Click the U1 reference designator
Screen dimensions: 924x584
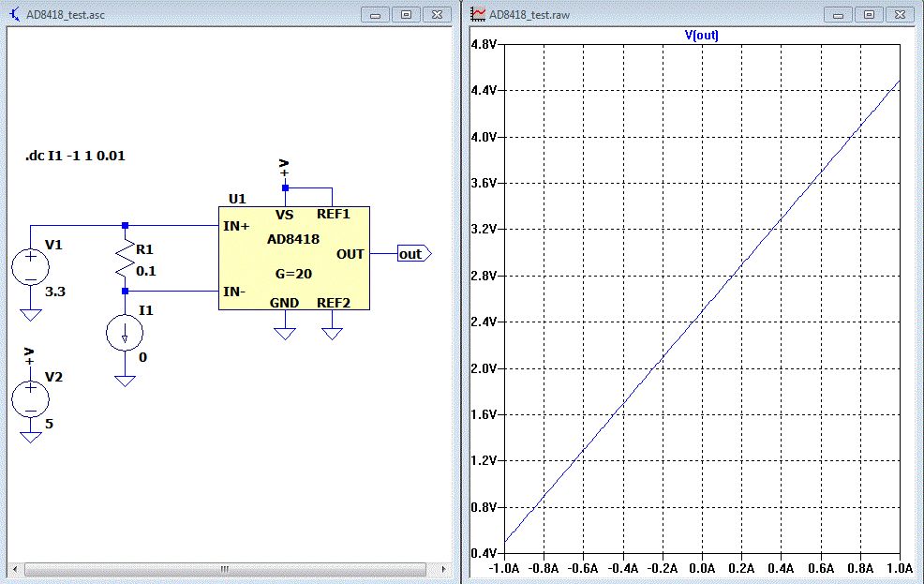click(x=237, y=199)
